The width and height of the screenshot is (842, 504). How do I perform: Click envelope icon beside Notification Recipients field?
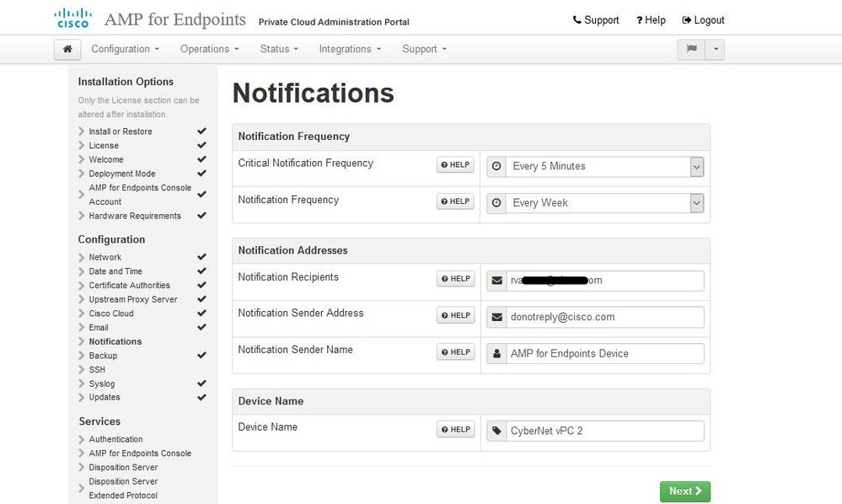point(496,280)
